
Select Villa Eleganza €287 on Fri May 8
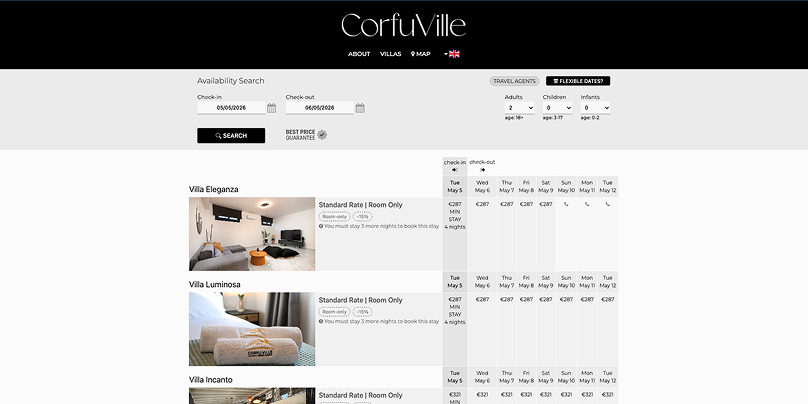coord(526,204)
